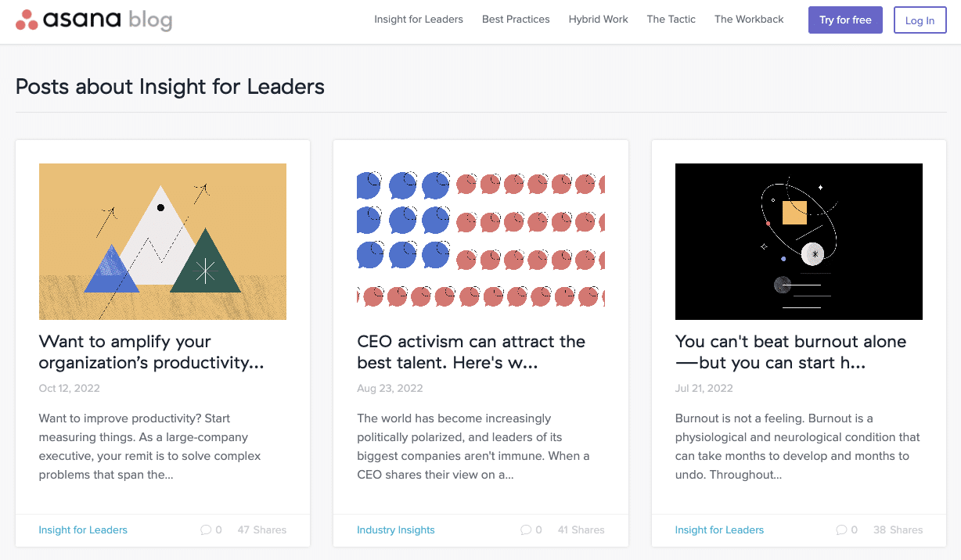Open the CEO activism article

point(470,352)
